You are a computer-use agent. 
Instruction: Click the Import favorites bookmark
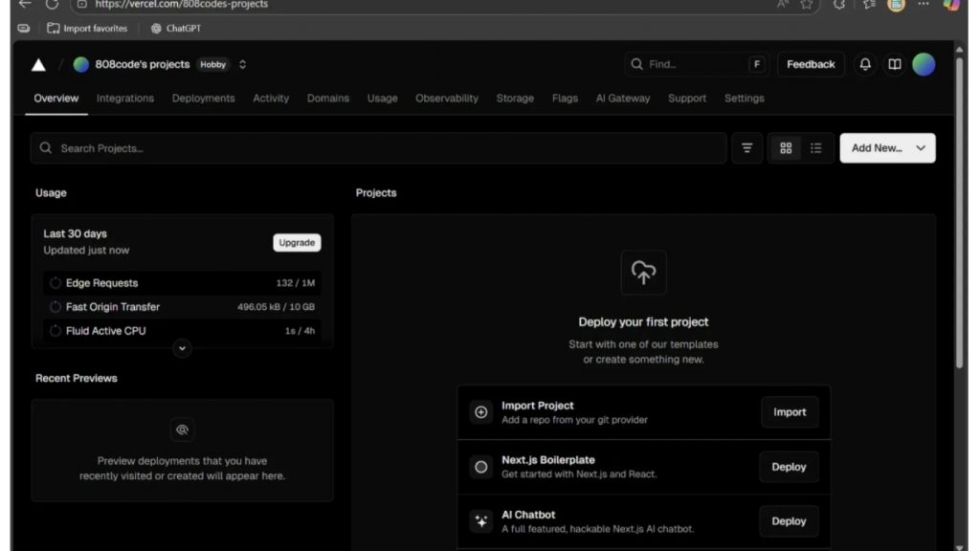[87, 29]
